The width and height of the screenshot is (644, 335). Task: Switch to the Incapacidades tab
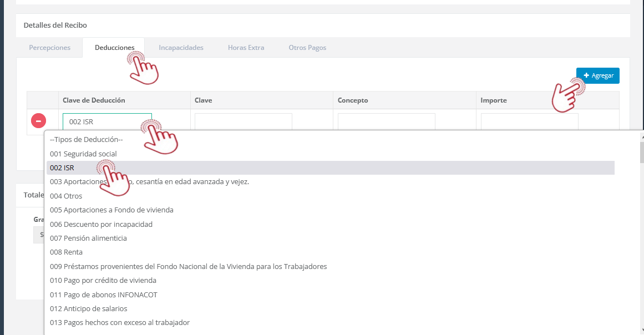[181, 48]
